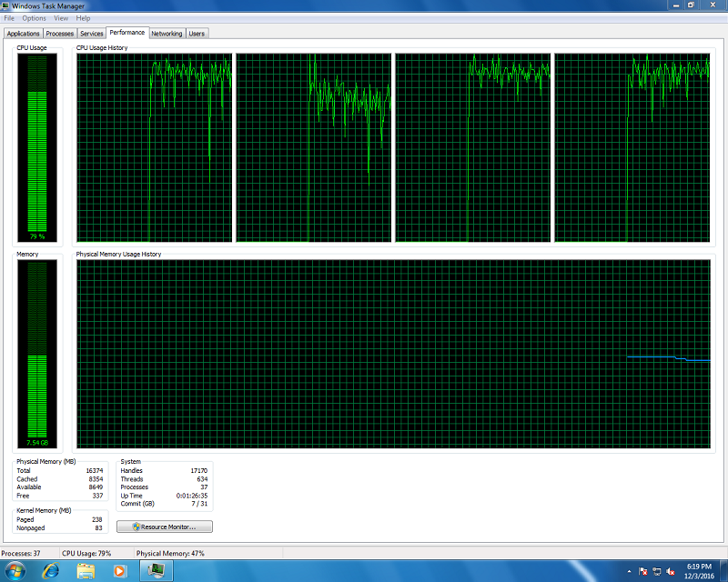Click the second CPU core history graph
Image resolution: width=728 pixels, height=582 pixels.
coord(313,147)
